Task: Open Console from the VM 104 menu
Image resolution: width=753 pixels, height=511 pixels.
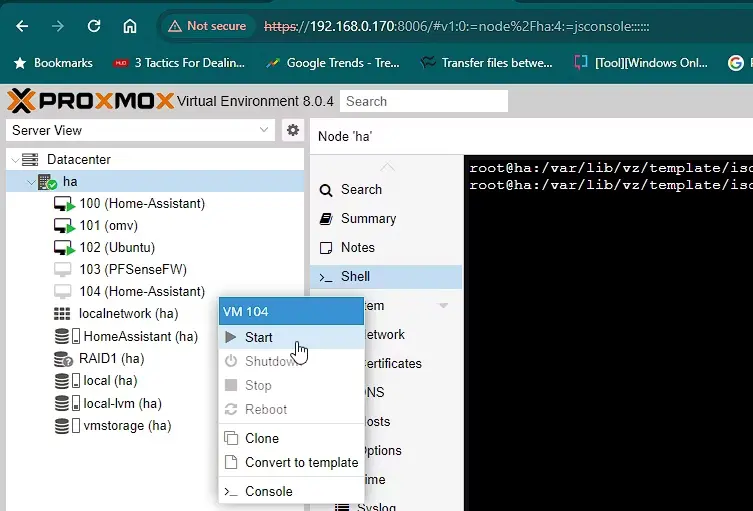Action: [x=291, y=491]
